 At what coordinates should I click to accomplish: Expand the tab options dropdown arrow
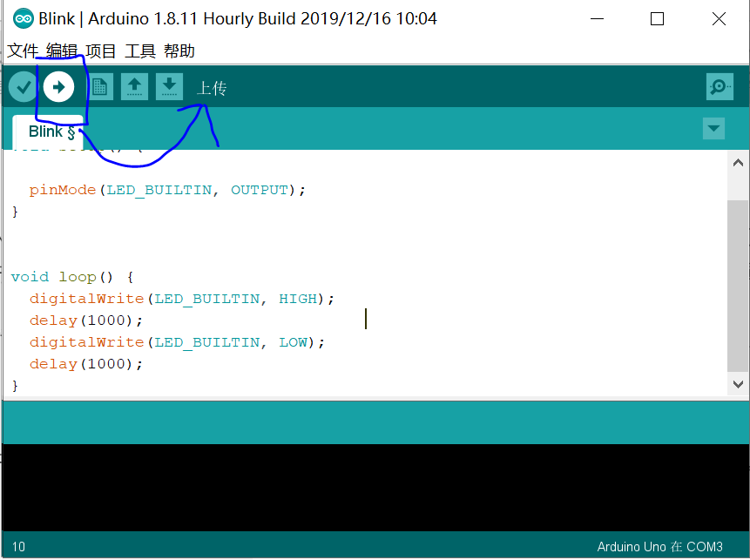tap(713, 129)
